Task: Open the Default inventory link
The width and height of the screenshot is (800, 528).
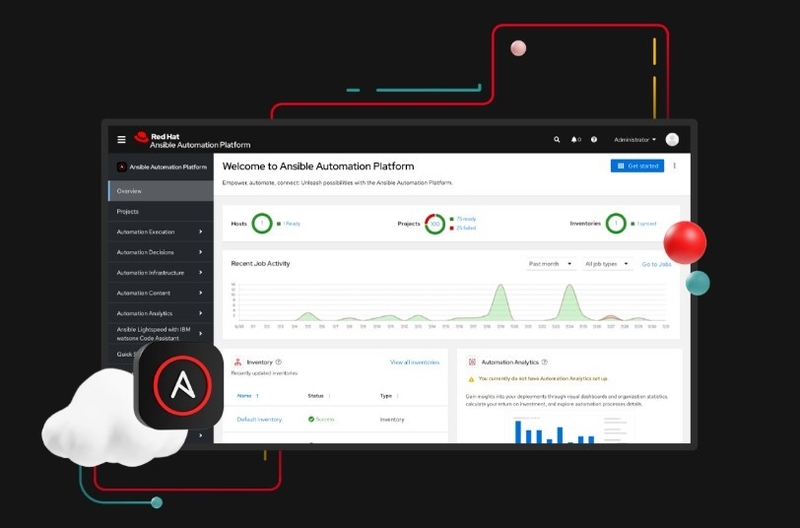Action: [259, 419]
